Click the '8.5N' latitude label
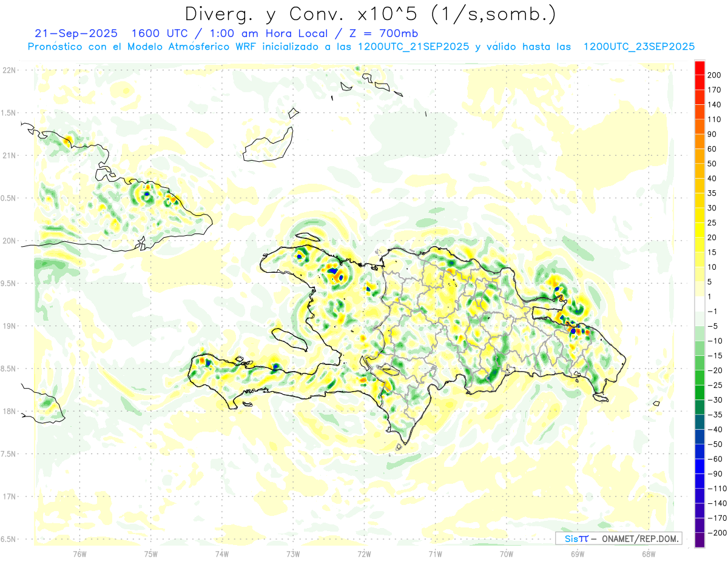Image resolution: width=728 pixels, height=562 pixels. [x=8, y=369]
